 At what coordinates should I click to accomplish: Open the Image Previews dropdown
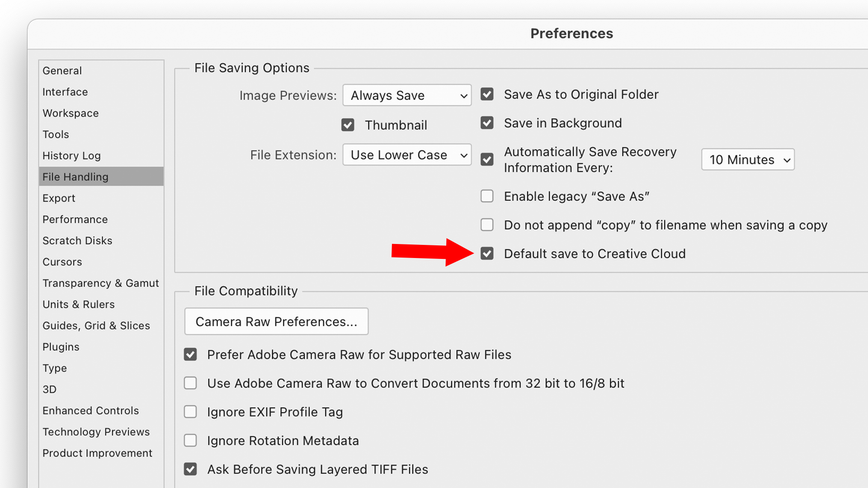coord(407,95)
